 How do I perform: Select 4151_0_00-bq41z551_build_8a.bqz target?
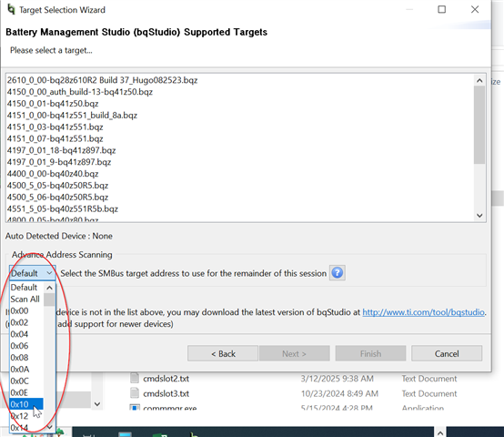coord(72,115)
